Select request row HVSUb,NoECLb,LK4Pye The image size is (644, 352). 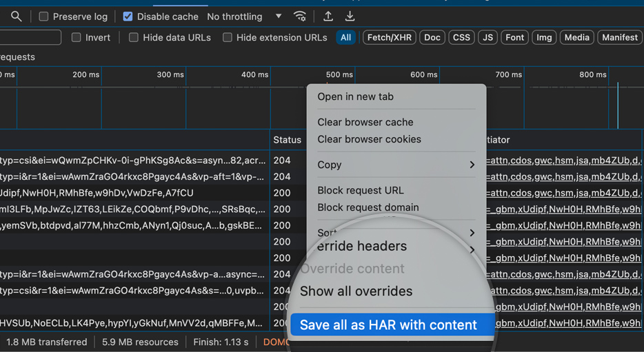131,323
